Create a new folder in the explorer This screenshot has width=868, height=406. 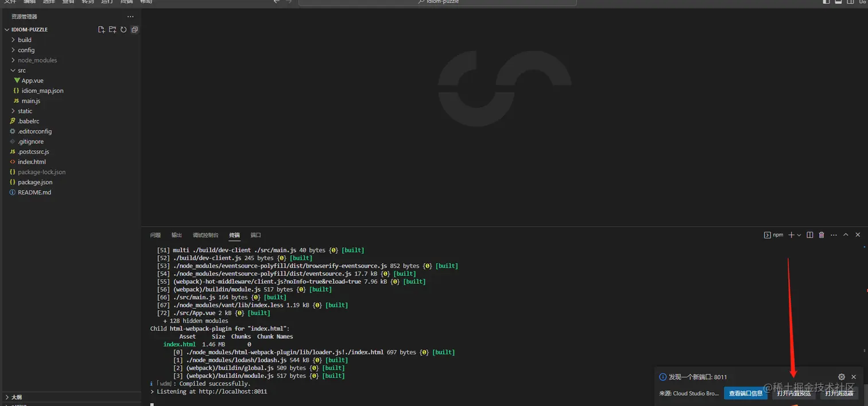pyautogui.click(x=113, y=29)
